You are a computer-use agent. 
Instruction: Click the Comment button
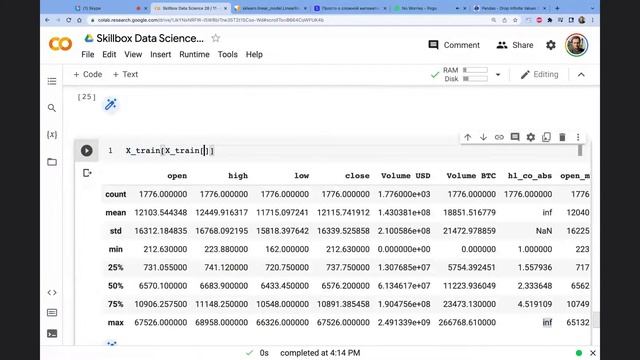click(454, 45)
